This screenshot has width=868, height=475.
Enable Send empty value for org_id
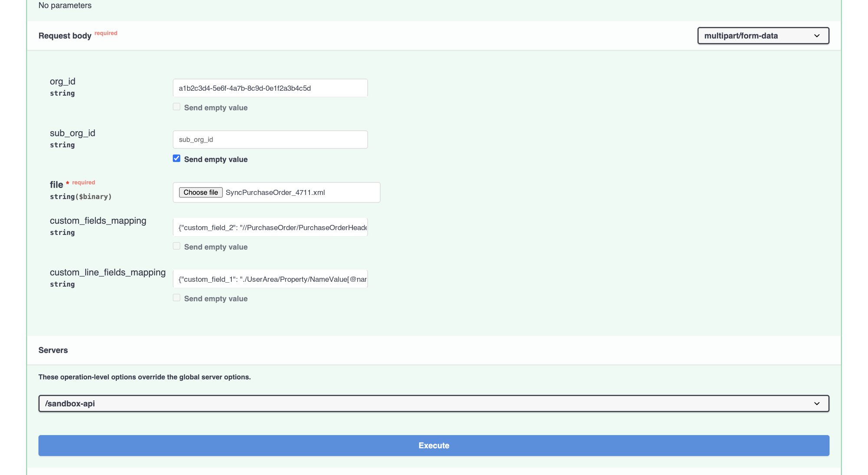coord(176,107)
